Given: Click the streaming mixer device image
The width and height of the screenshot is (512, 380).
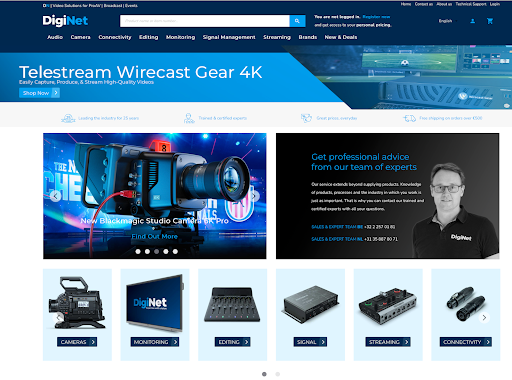Looking at the screenshot, I should coord(388,306).
